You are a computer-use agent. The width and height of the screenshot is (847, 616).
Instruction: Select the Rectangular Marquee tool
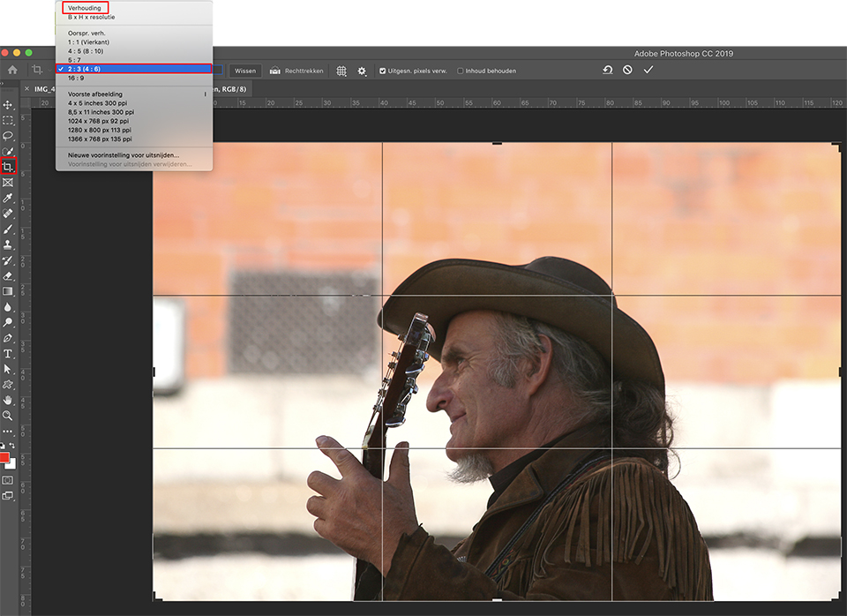pyautogui.click(x=8, y=120)
